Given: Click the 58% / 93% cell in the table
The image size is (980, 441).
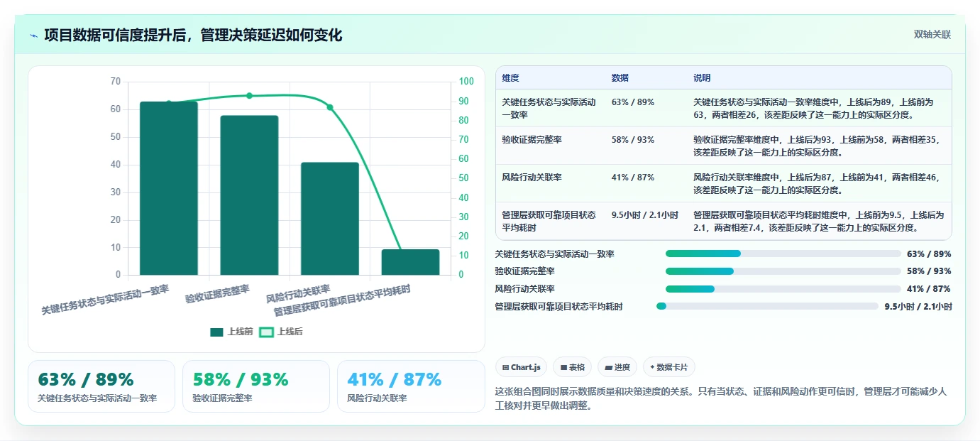Looking at the screenshot, I should 633,140.
